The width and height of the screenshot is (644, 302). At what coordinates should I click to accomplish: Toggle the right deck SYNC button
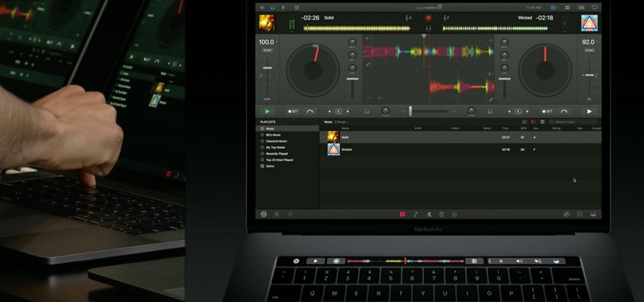[589, 50]
